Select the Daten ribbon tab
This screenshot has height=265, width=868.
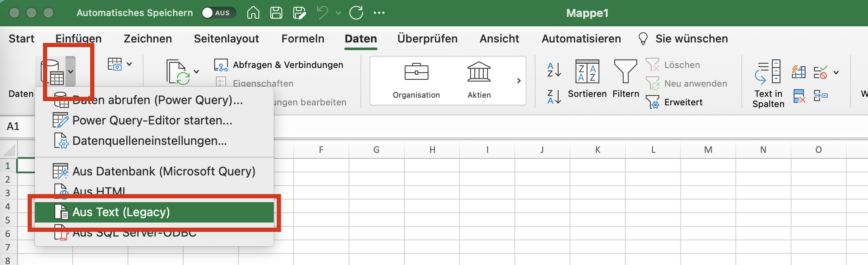pos(361,39)
